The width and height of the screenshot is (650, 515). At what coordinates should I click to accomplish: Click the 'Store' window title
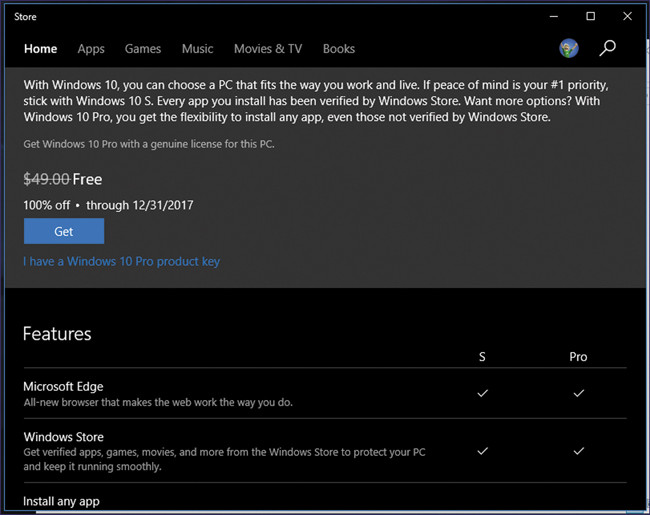click(x=25, y=17)
